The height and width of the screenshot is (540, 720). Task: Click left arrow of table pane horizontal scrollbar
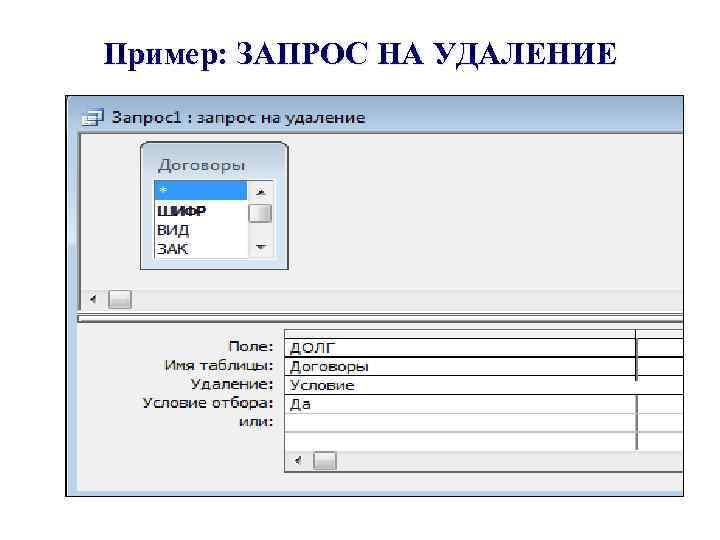[94, 299]
